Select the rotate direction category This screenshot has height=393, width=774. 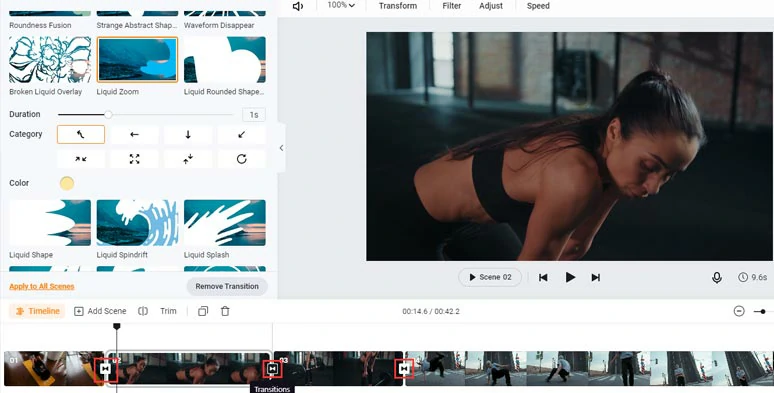coord(241,159)
